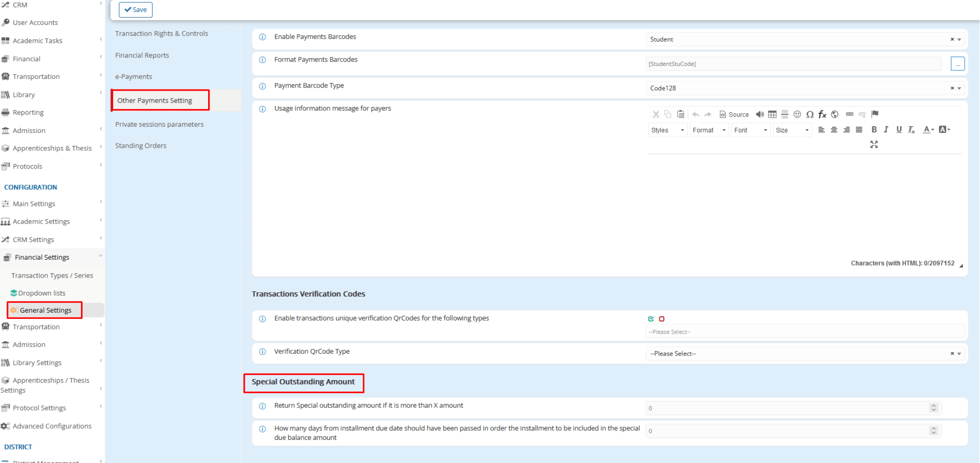Open the Payment Barcode Type dropdown
Screen dimensions: 980x463
(804, 88)
